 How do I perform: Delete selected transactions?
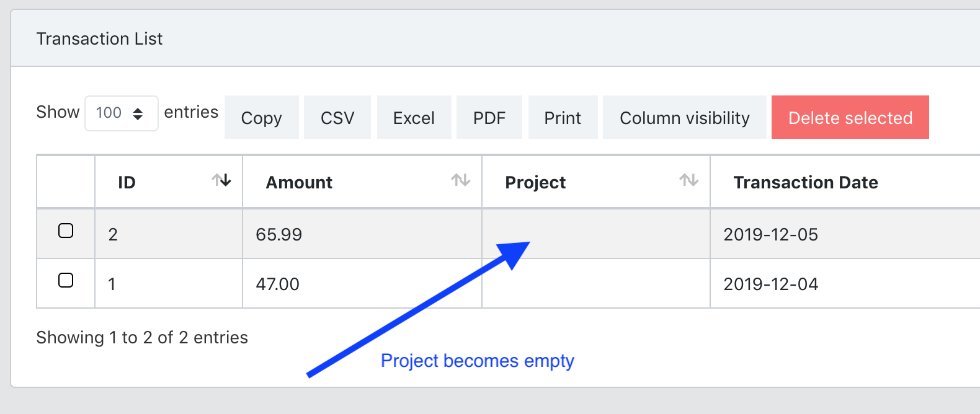(850, 117)
